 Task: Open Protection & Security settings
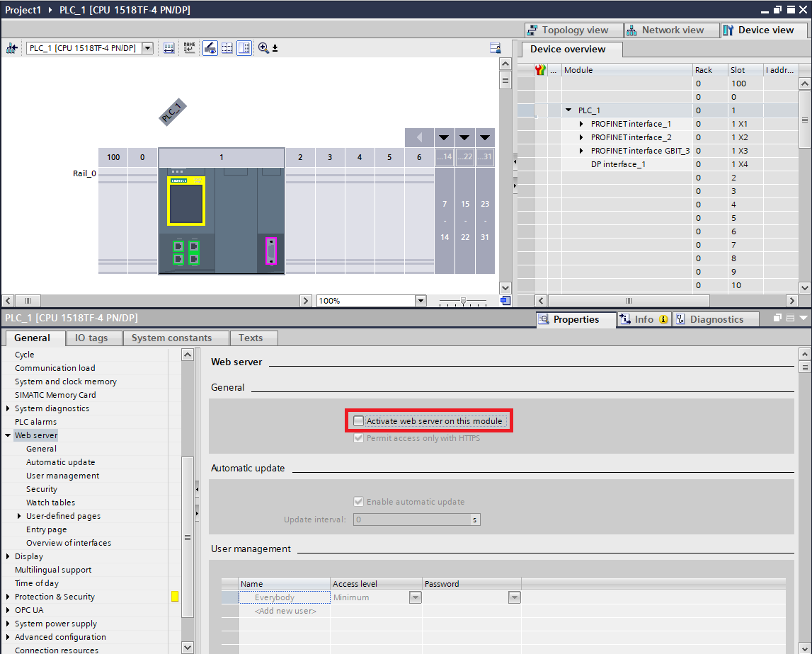tap(55, 597)
